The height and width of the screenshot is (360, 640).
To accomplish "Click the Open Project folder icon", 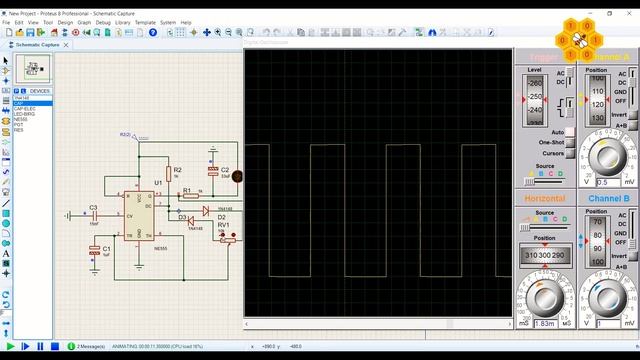I will (20, 32).
